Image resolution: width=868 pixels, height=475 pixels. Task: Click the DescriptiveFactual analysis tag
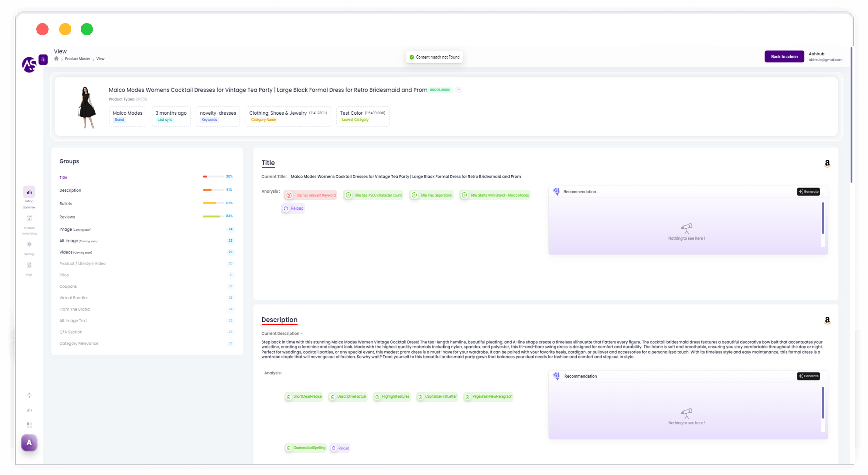(348, 397)
